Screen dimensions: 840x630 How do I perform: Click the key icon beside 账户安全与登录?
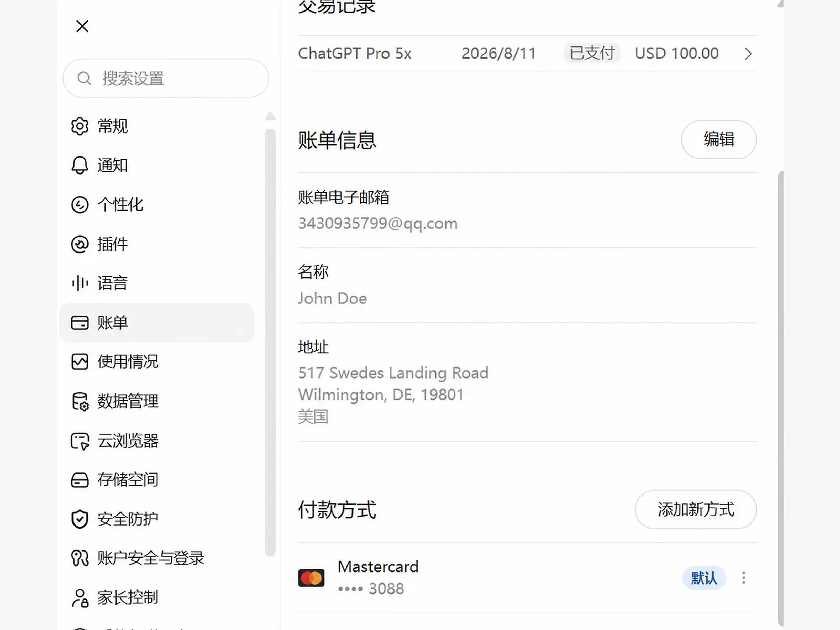tap(80, 559)
